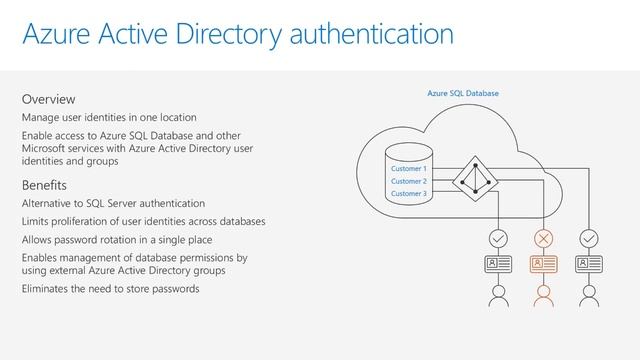The height and width of the screenshot is (360, 640).
Task: Click 'Customer 1' in the database
Action: click(x=409, y=168)
